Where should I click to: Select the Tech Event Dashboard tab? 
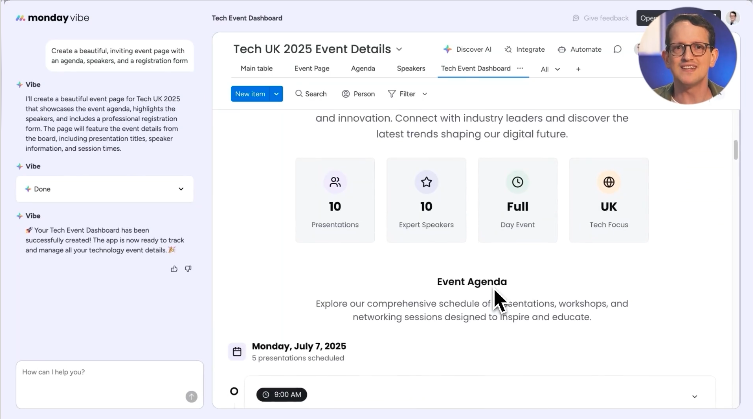(x=475, y=69)
